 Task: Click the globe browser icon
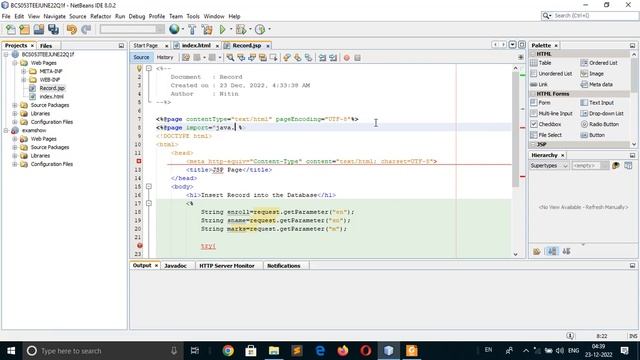[174, 29]
